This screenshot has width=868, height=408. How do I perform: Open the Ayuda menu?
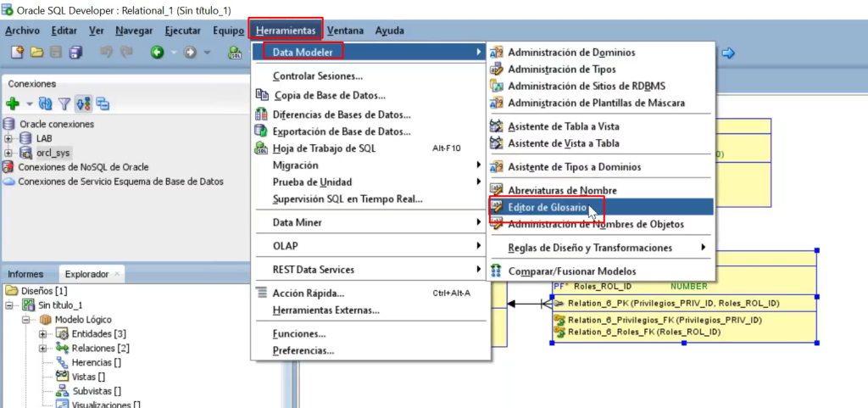click(x=389, y=31)
